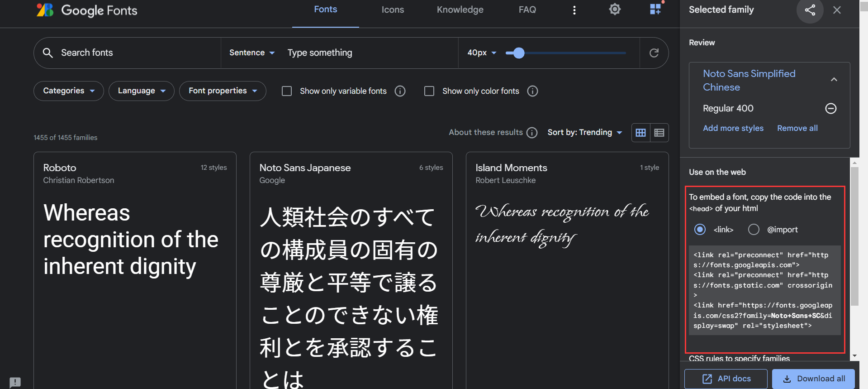The height and width of the screenshot is (389, 868).
Task: Open the three-dot more options menu
Action: pyautogui.click(x=574, y=10)
